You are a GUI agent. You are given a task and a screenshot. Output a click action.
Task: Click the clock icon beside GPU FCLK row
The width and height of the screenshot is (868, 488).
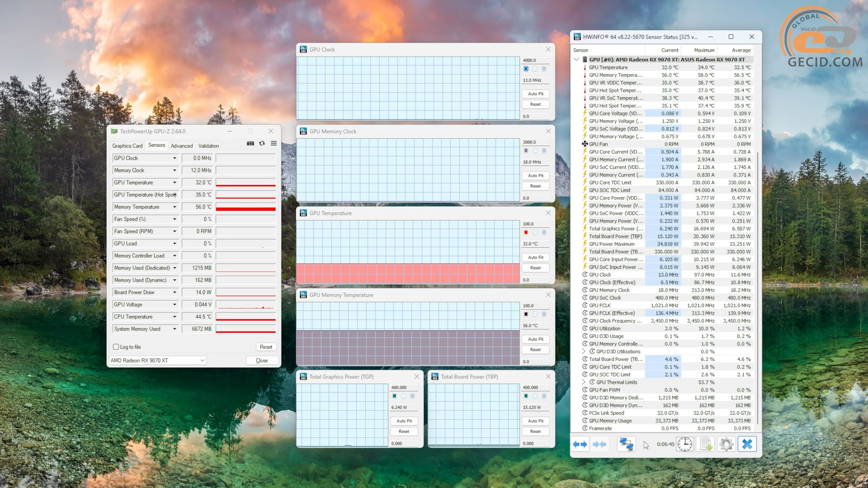point(585,305)
